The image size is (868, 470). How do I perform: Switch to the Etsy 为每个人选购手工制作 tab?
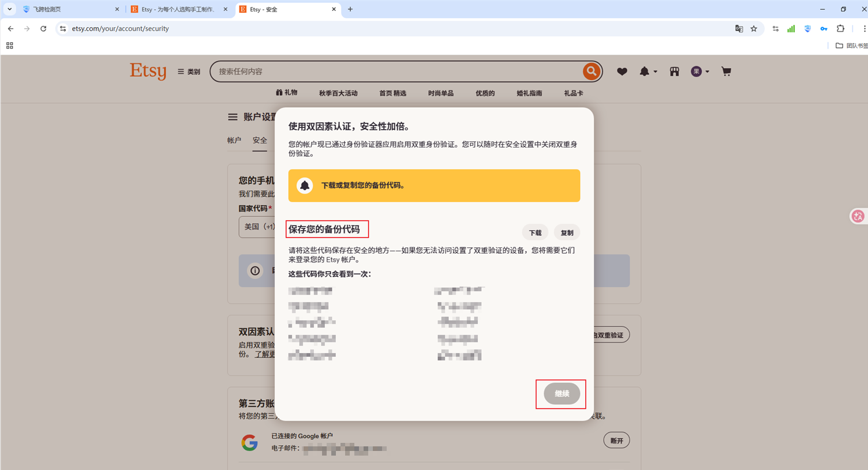[178, 9]
